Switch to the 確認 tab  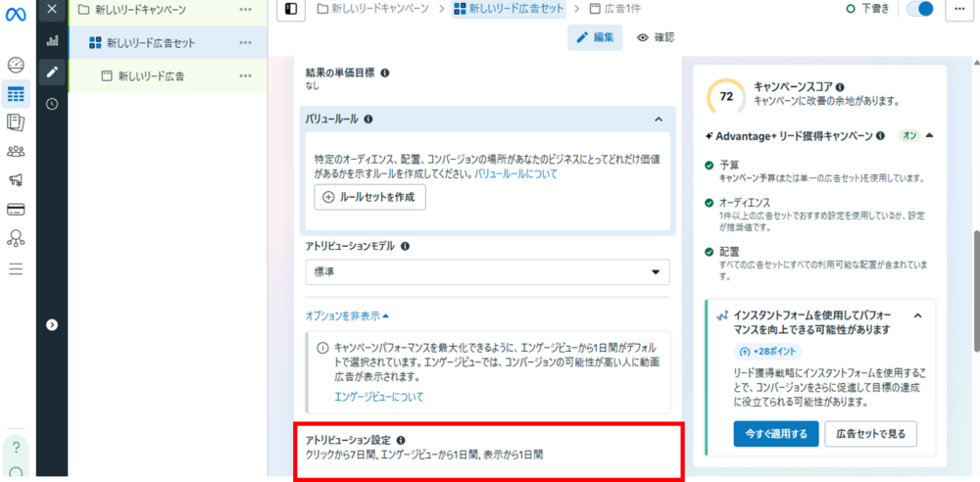[656, 37]
